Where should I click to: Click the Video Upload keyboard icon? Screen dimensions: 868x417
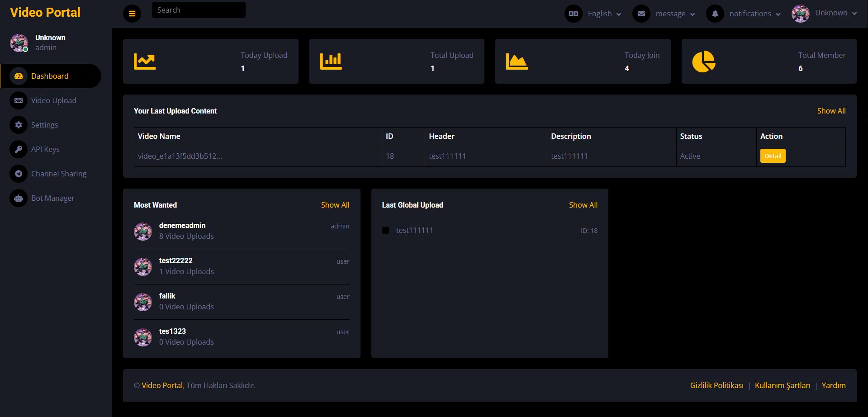point(19,100)
